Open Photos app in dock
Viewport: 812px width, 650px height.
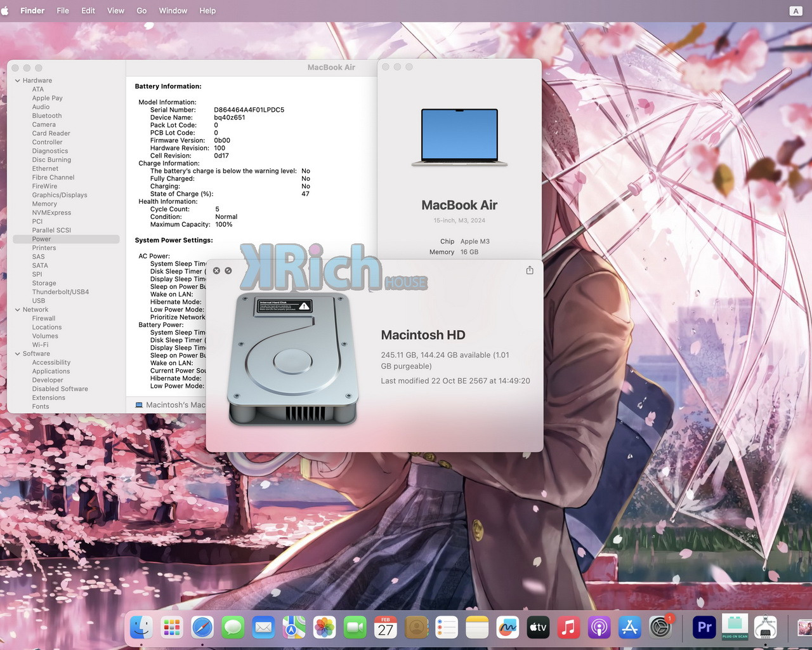pyautogui.click(x=324, y=628)
